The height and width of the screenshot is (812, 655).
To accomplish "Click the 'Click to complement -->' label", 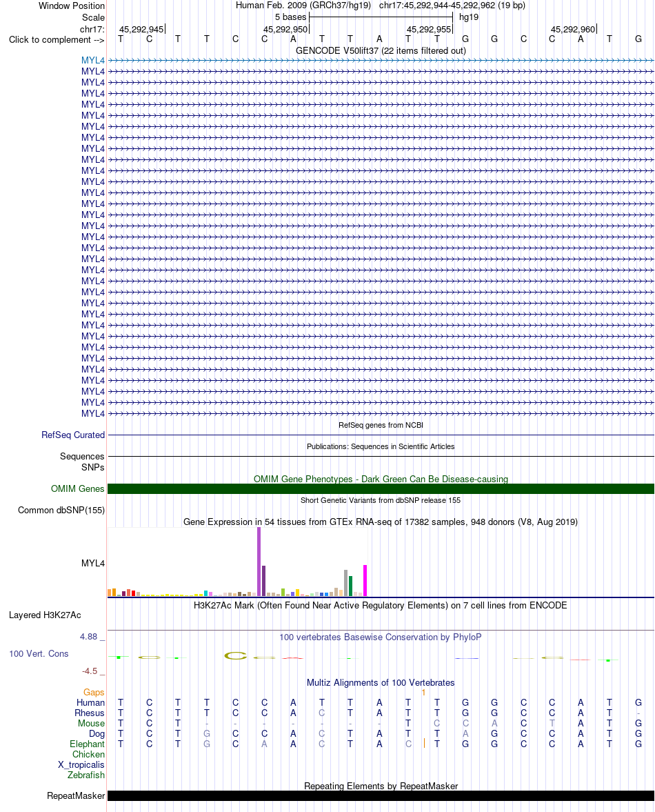I will point(57,40).
